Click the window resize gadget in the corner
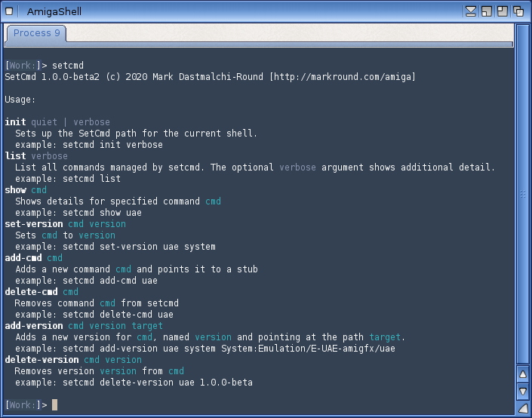Image resolution: width=532 pixels, height=418 pixels. (522, 408)
